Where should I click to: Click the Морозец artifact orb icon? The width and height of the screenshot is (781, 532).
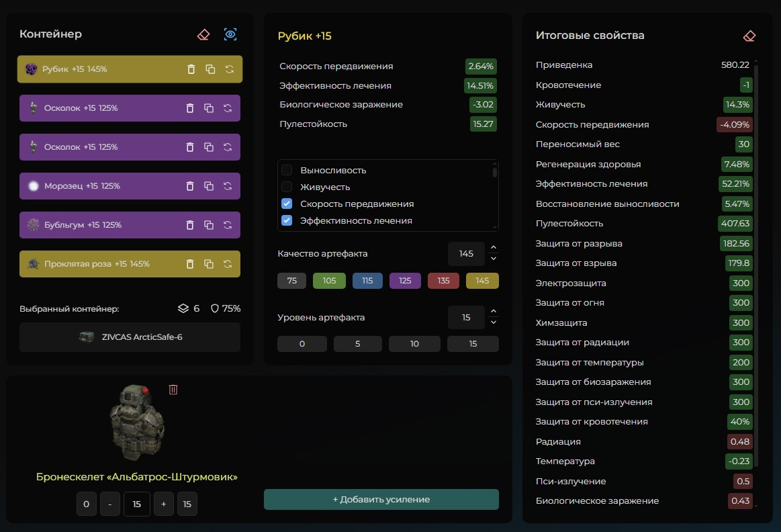(34, 186)
